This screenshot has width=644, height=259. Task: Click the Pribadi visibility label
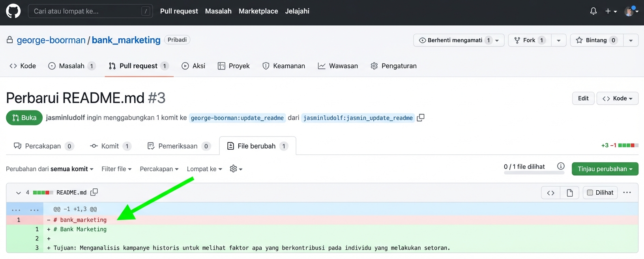(177, 40)
